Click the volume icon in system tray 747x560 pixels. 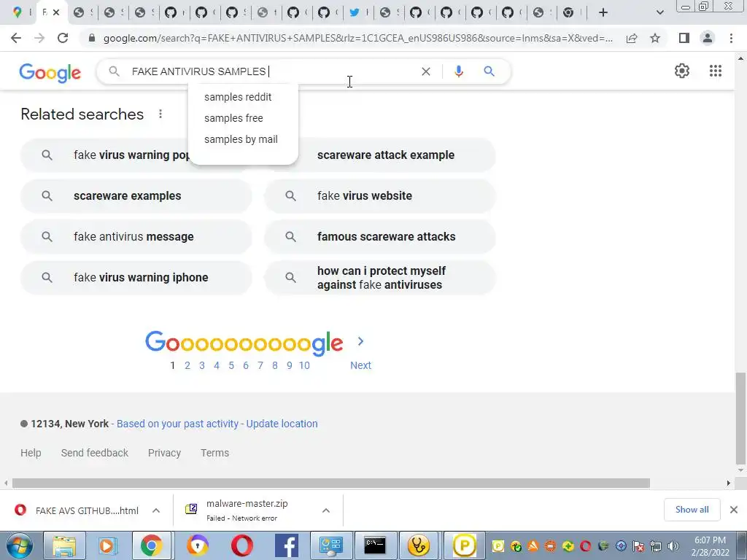click(673, 546)
